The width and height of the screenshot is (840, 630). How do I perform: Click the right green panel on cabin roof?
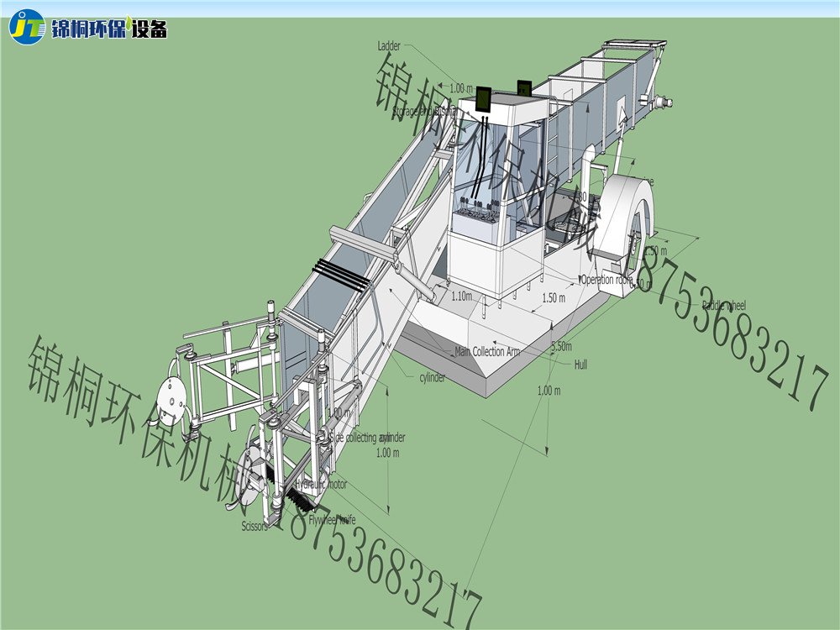point(524,89)
